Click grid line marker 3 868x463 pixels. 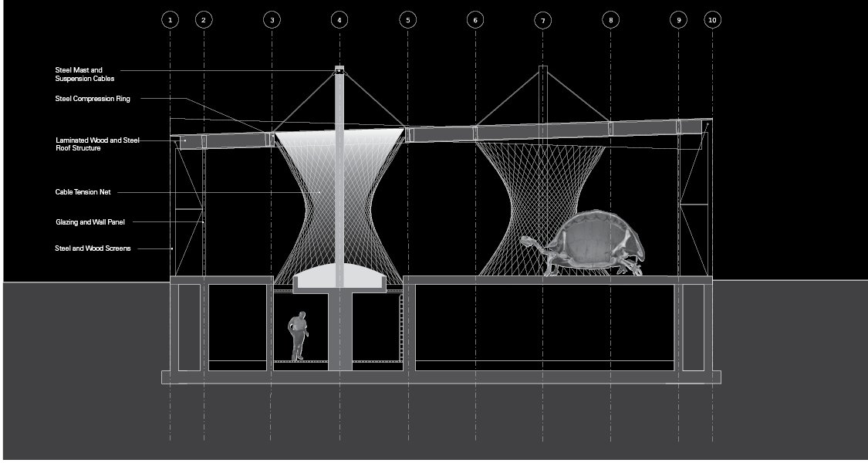tap(272, 20)
